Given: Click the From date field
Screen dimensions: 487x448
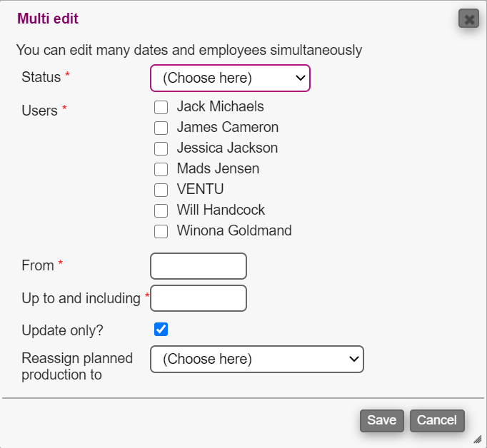Looking at the screenshot, I should coord(199,266).
